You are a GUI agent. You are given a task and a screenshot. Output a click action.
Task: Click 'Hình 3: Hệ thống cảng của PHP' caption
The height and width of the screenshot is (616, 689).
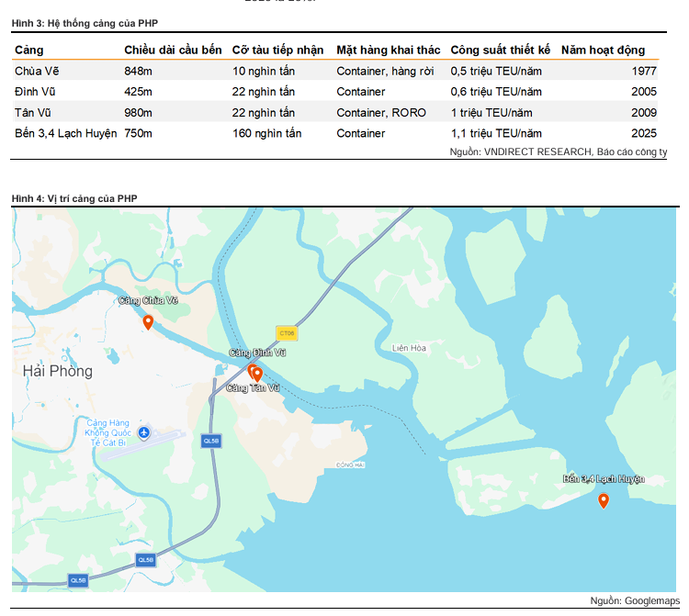click(x=85, y=23)
